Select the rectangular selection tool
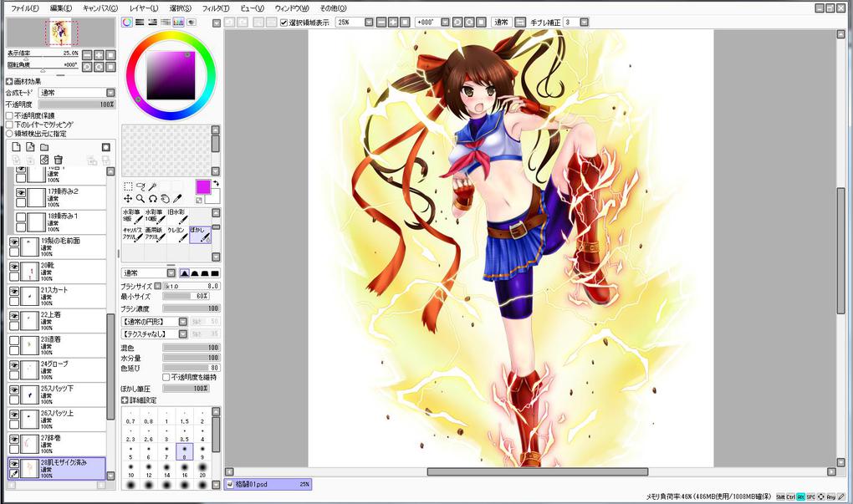 tap(128, 186)
